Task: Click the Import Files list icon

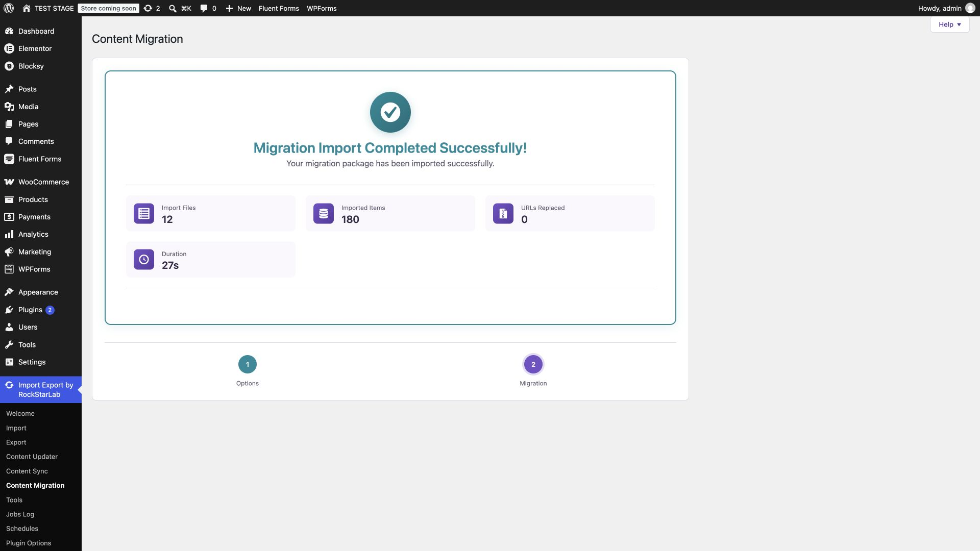Action: click(144, 214)
